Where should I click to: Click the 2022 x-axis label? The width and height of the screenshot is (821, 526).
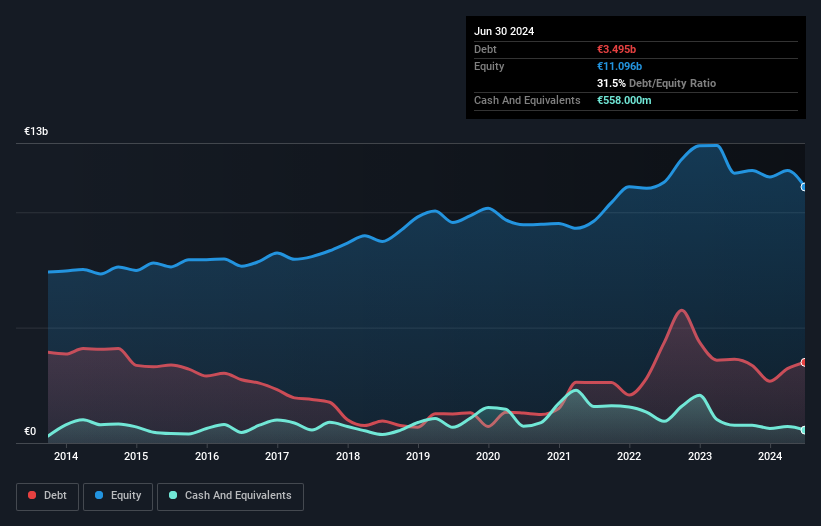point(629,456)
